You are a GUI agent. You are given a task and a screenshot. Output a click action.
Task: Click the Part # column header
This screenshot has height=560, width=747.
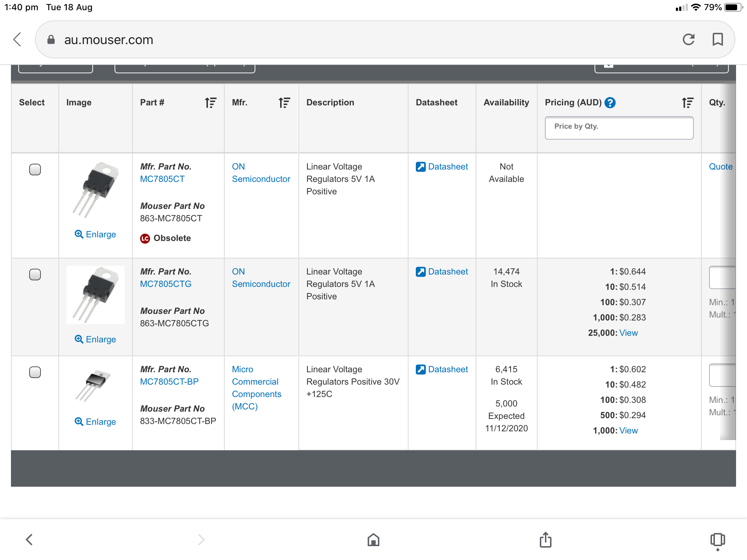tap(152, 103)
